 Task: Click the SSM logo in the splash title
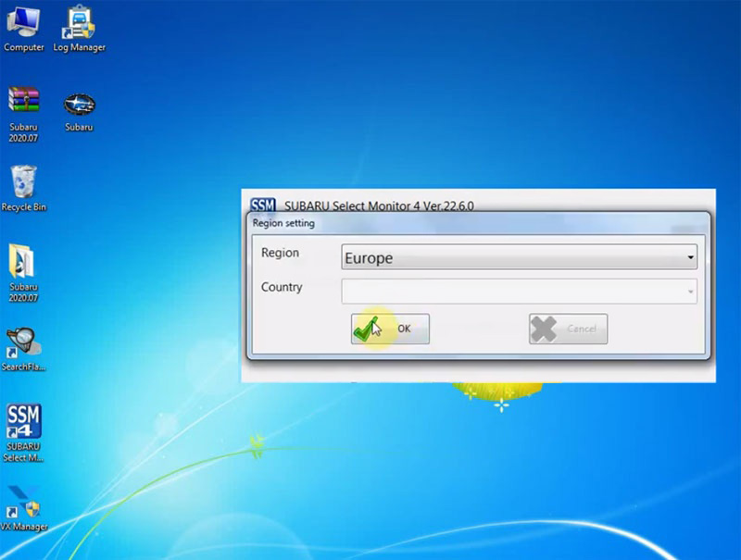[263, 205]
